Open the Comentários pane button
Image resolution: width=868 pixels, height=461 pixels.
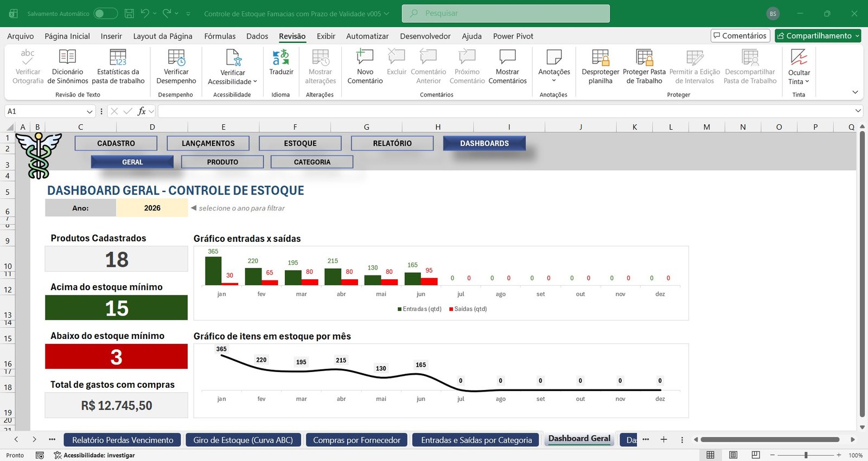coord(741,36)
